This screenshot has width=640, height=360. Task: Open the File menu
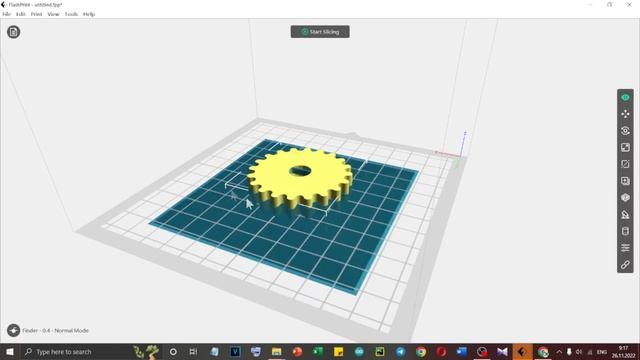tap(7, 14)
